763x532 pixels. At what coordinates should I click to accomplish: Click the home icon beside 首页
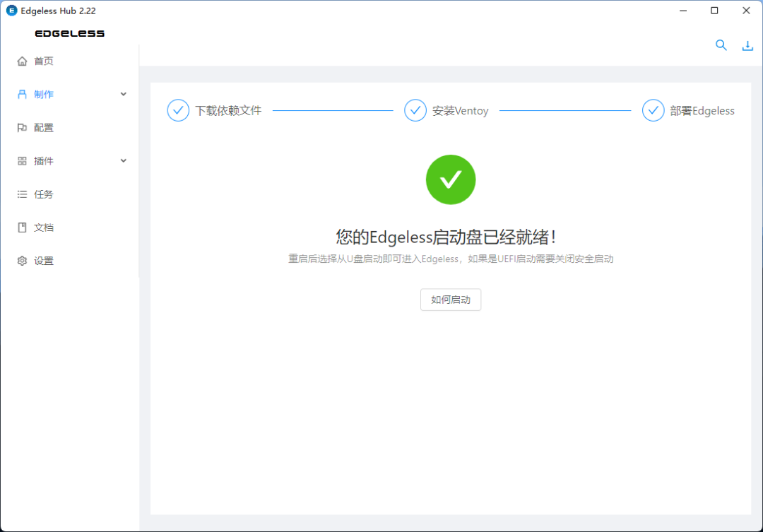(22, 61)
